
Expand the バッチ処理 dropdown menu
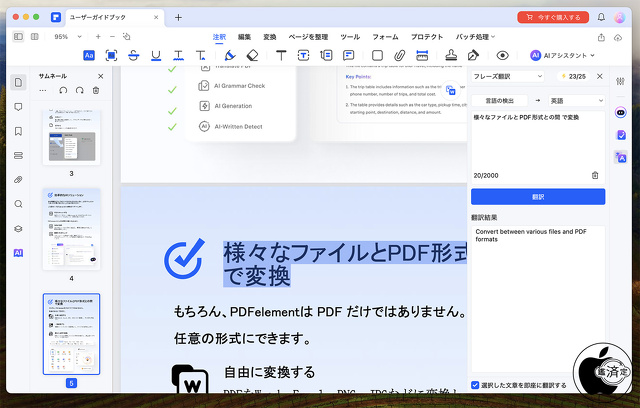475,37
